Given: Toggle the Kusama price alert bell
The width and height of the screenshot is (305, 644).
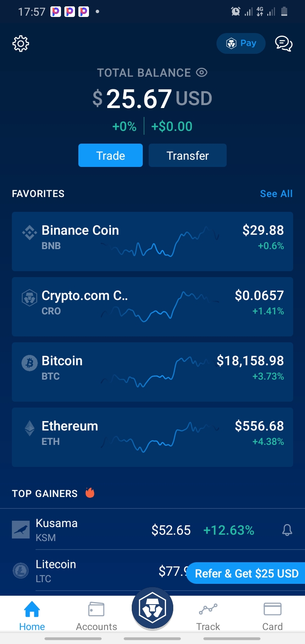Looking at the screenshot, I should [x=287, y=530].
